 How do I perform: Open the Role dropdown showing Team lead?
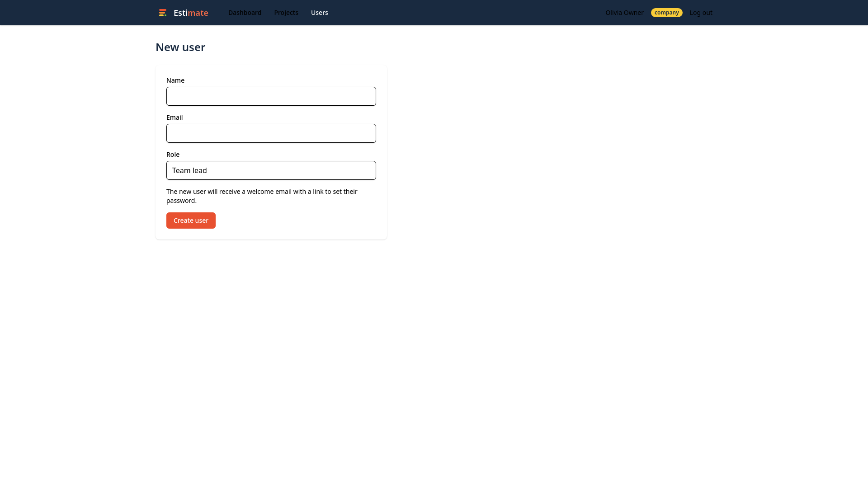tap(271, 170)
